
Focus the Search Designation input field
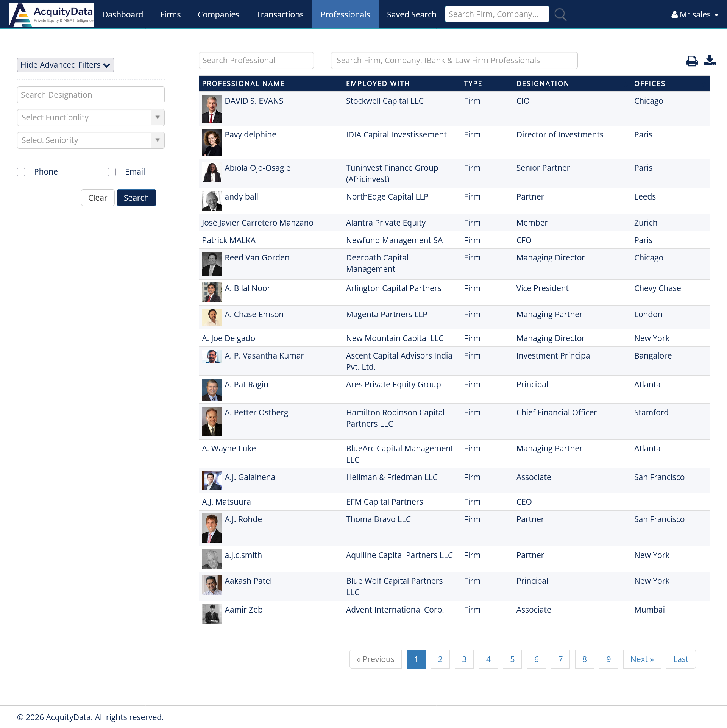click(90, 95)
